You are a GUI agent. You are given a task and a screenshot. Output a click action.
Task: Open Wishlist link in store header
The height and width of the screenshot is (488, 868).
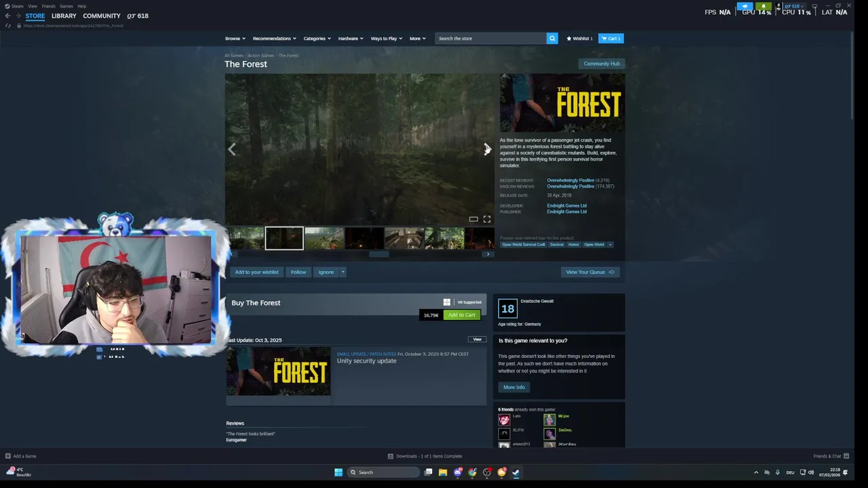pyautogui.click(x=580, y=39)
